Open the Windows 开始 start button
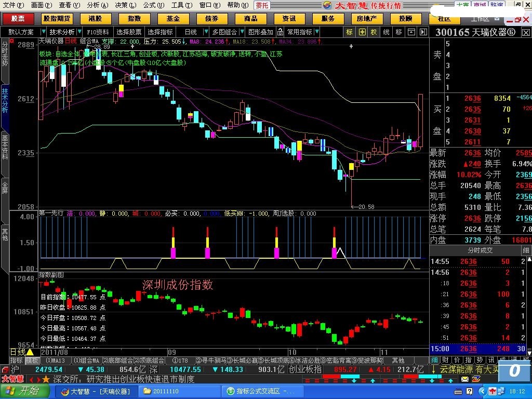The height and width of the screenshot is (399, 532). 24,391
